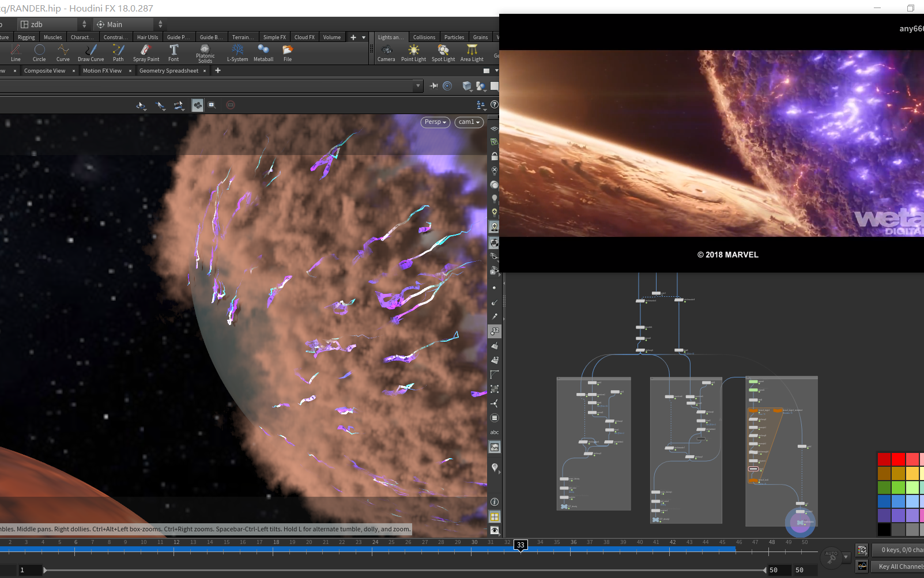924x578 pixels.
Task: Add a Point Light
Action: click(x=413, y=53)
